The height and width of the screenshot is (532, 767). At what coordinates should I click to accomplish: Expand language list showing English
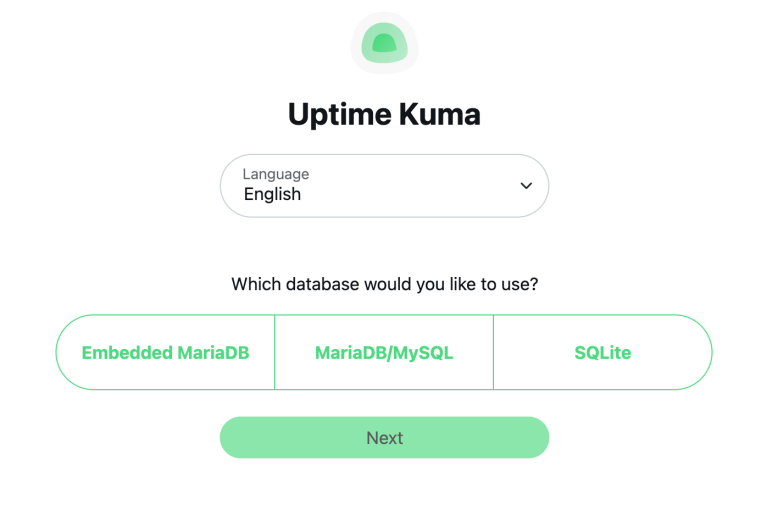(384, 186)
